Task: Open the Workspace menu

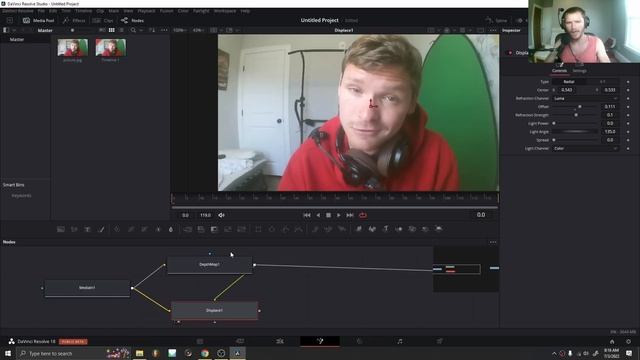Action: (x=225, y=11)
